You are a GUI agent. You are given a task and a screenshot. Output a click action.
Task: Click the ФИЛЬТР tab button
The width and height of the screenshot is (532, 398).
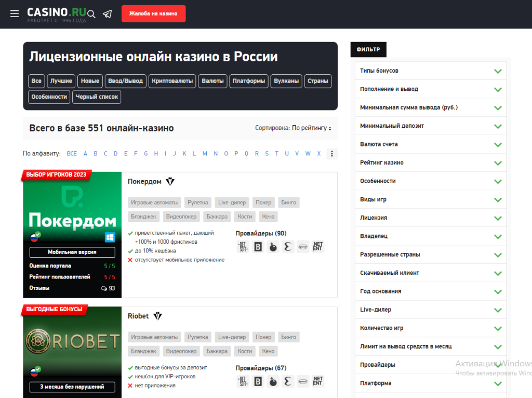[368, 49]
